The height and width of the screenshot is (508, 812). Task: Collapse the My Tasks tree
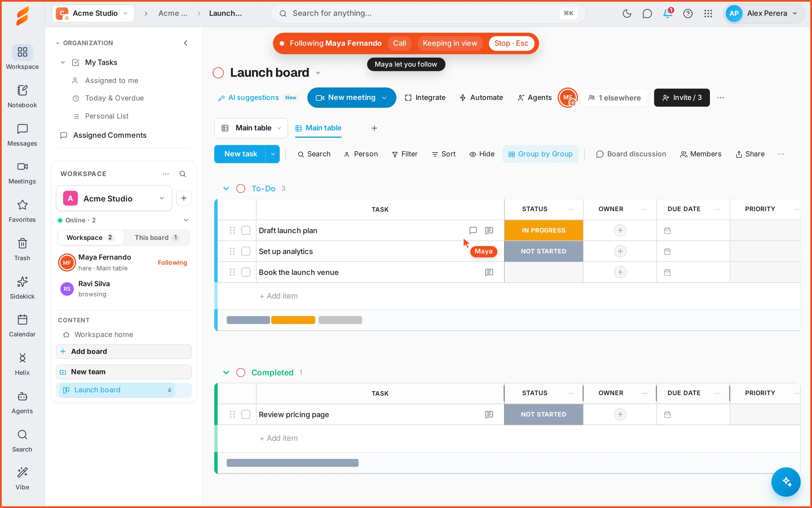(x=63, y=62)
